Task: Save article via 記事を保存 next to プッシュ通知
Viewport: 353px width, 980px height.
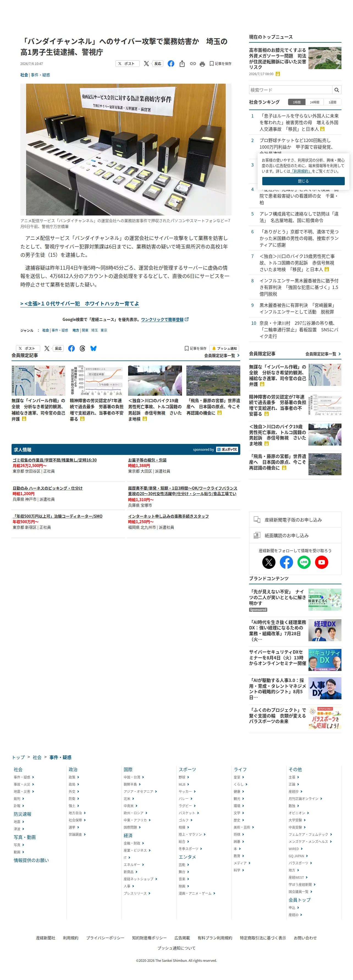Action: [x=196, y=348]
